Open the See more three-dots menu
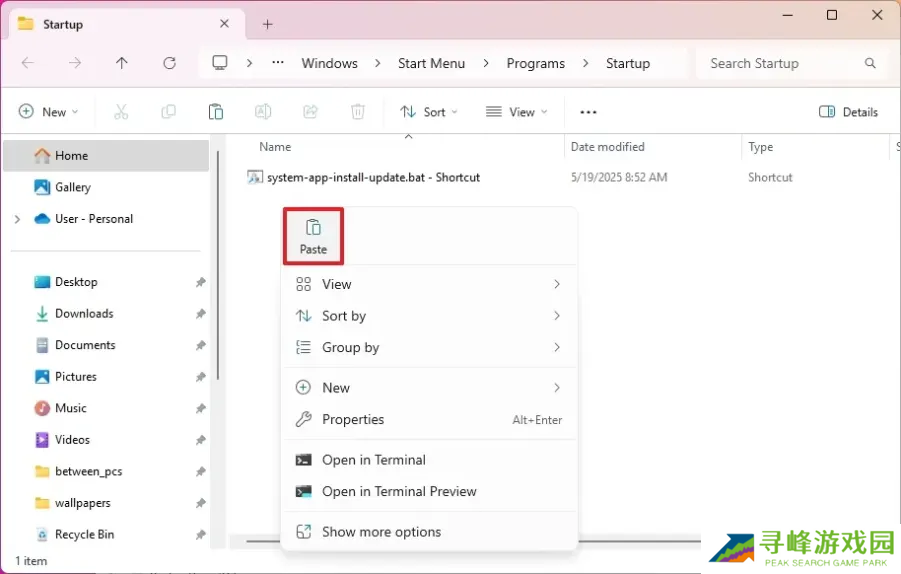 [x=588, y=112]
